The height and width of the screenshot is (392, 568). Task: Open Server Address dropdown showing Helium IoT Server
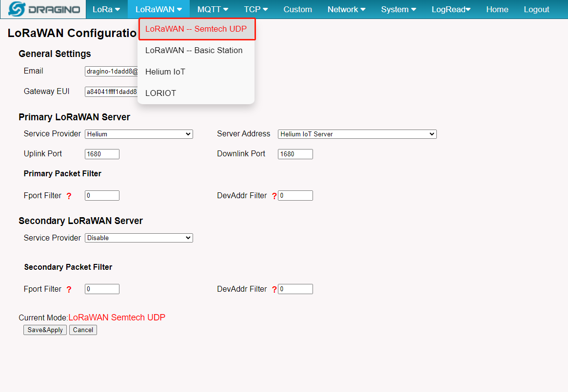[x=357, y=134]
